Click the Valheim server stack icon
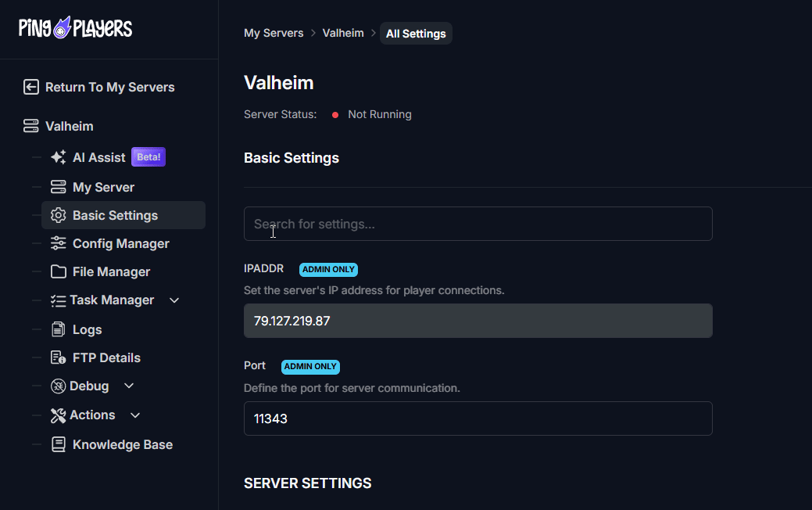 click(31, 126)
